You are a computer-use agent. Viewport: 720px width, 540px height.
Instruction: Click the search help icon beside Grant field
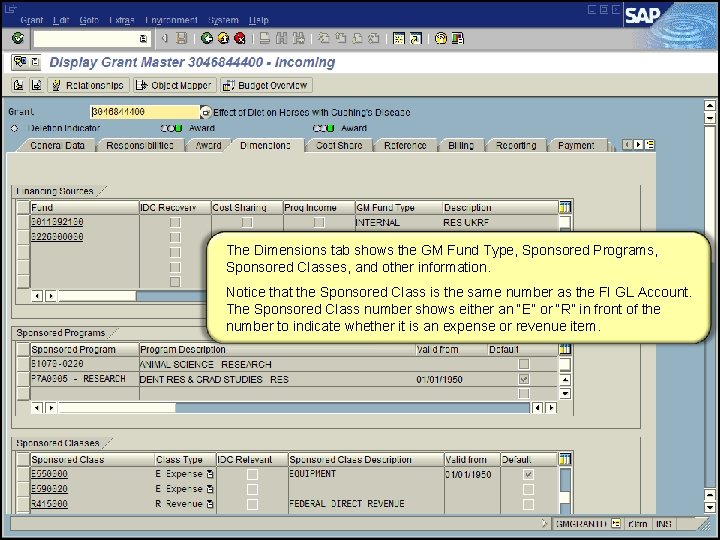tap(206, 112)
